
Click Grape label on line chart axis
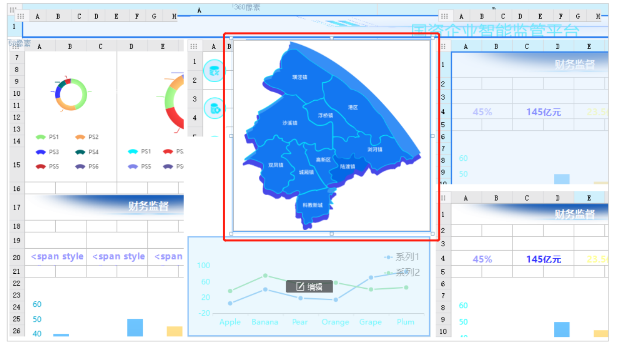pyautogui.click(x=370, y=322)
